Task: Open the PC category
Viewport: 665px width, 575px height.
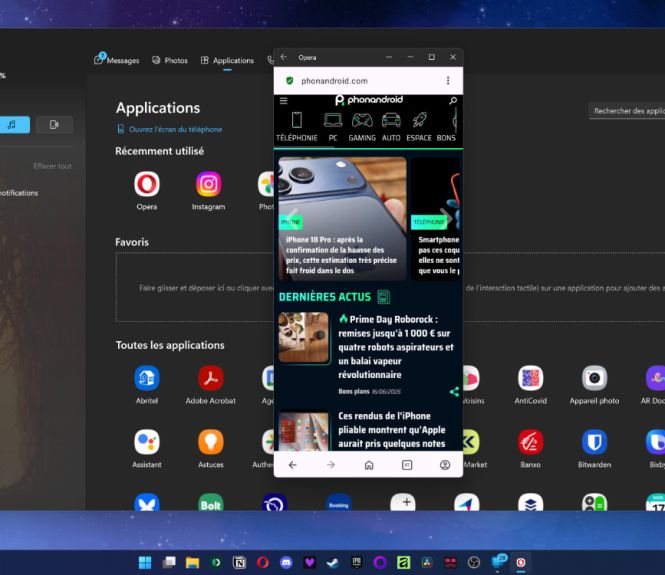Action: (333, 126)
